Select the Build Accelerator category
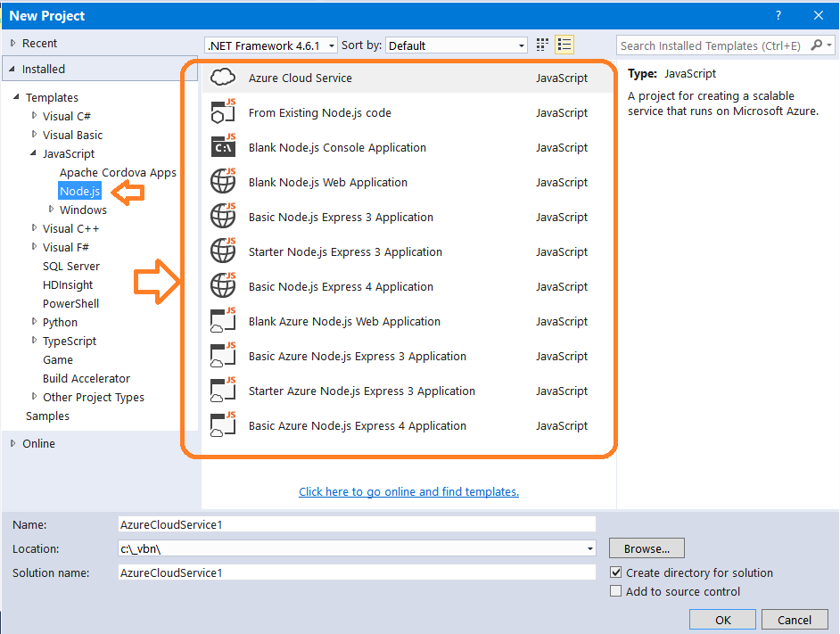Image resolution: width=840 pixels, height=634 pixels. [x=86, y=378]
